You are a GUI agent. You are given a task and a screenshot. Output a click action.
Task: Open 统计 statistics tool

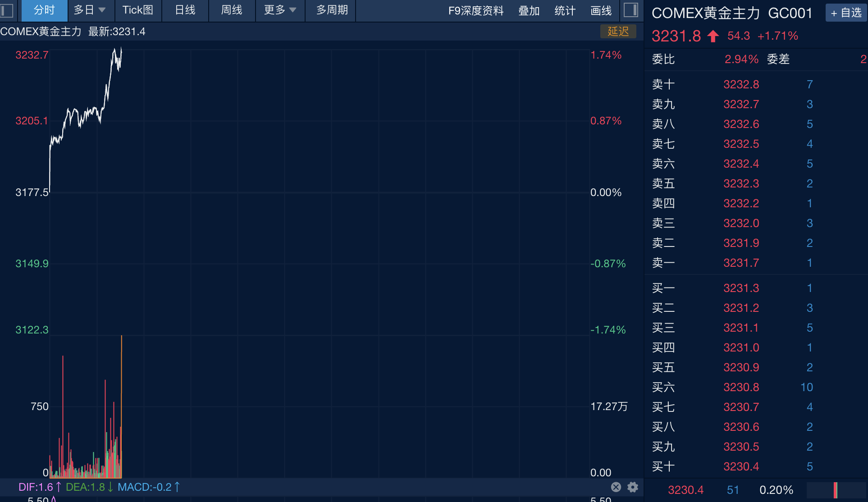[565, 11]
